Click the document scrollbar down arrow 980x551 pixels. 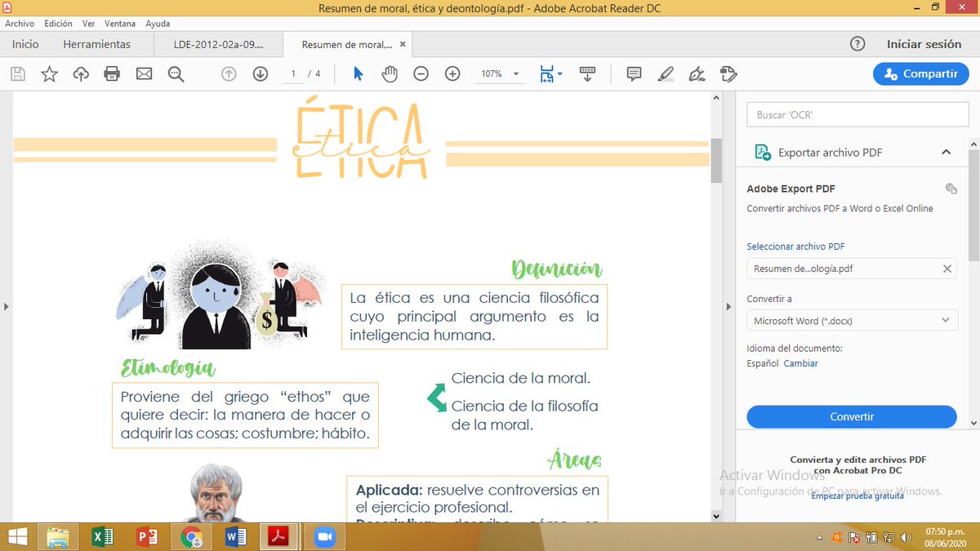click(x=716, y=516)
